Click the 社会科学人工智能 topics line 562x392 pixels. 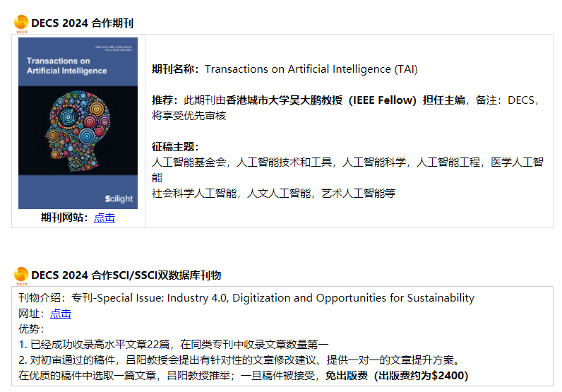pos(273,192)
